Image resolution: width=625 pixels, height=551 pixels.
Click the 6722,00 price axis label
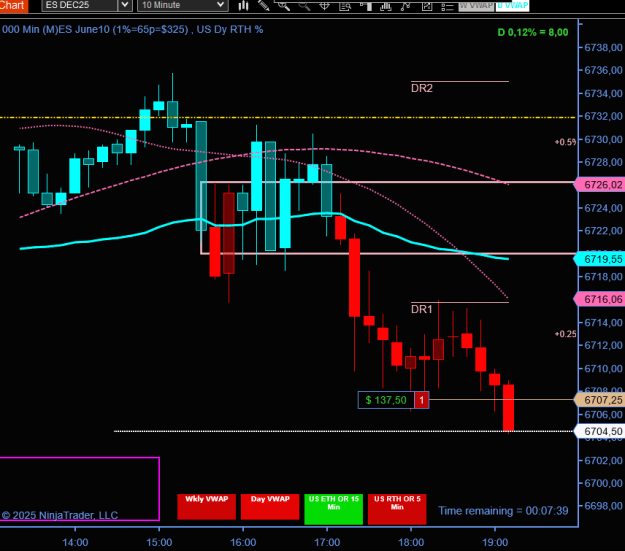pos(603,231)
